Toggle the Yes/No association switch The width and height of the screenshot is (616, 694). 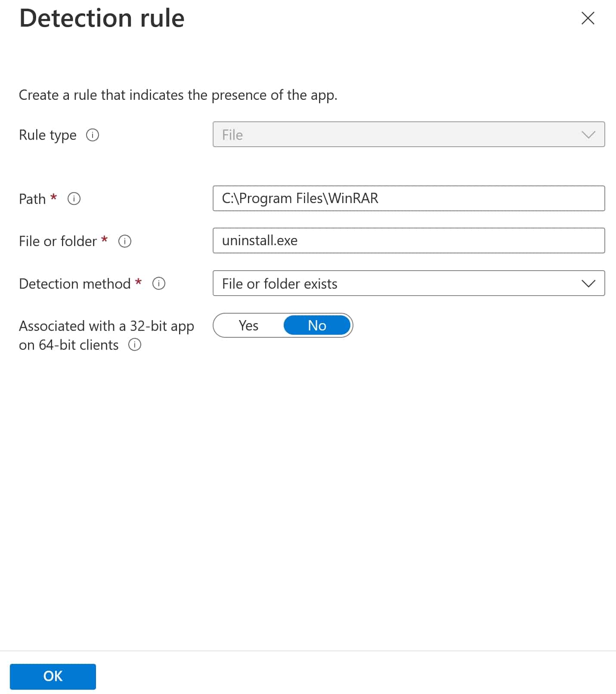coord(283,326)
